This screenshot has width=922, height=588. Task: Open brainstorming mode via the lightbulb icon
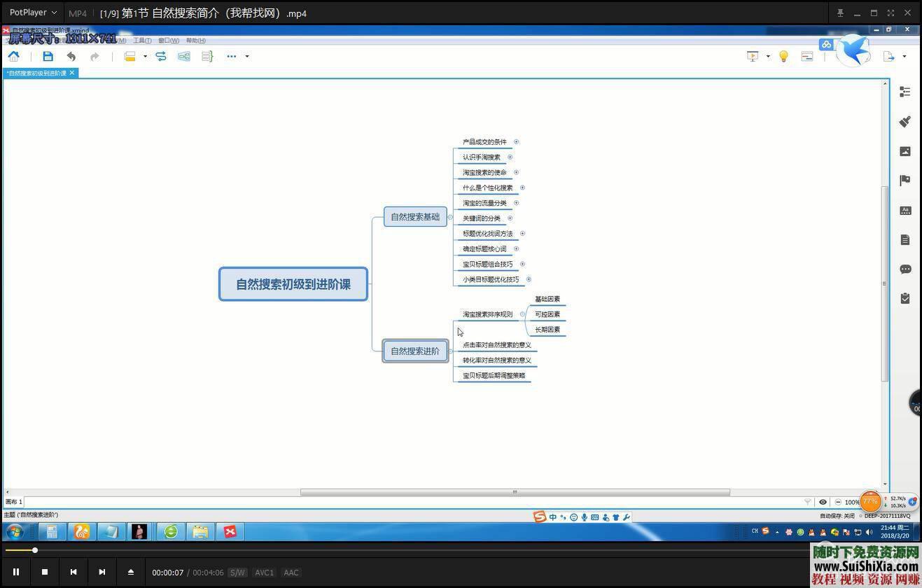click(783, 56)
